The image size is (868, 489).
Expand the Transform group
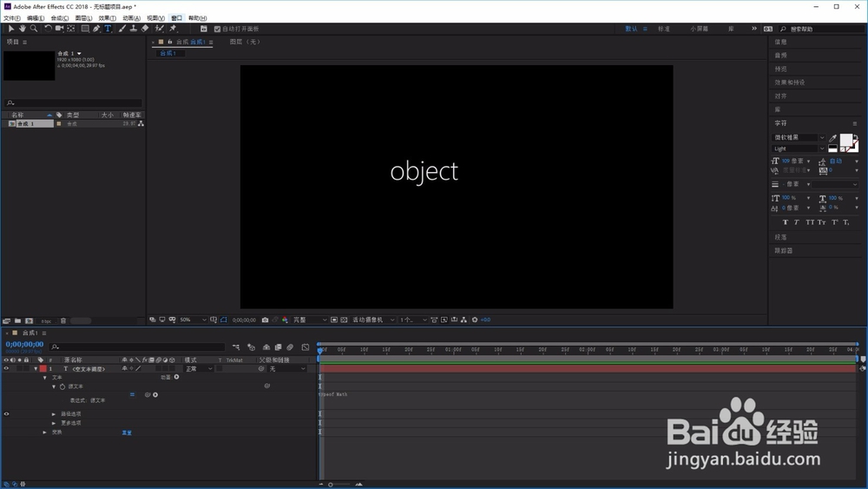45,432
